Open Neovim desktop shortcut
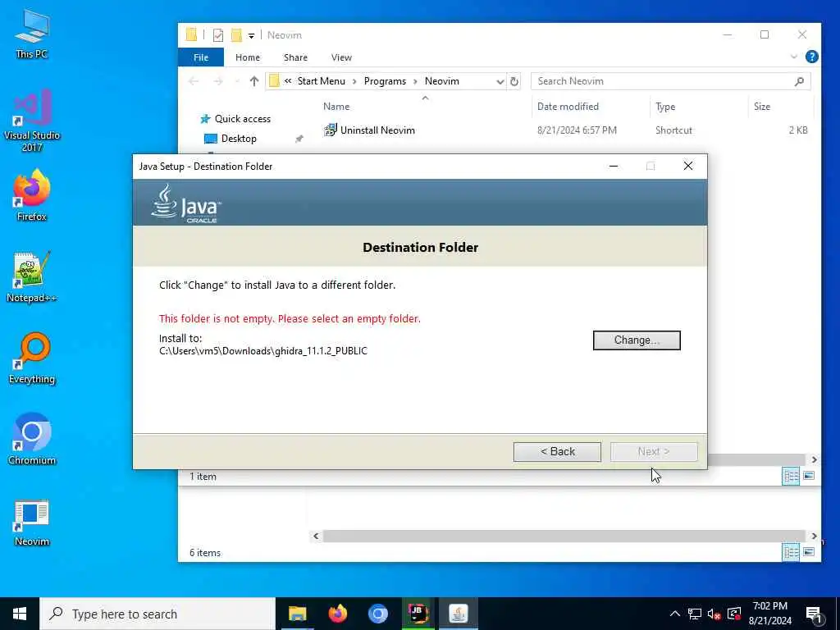The height and width of the screenshot is (630, 840). 32,522
